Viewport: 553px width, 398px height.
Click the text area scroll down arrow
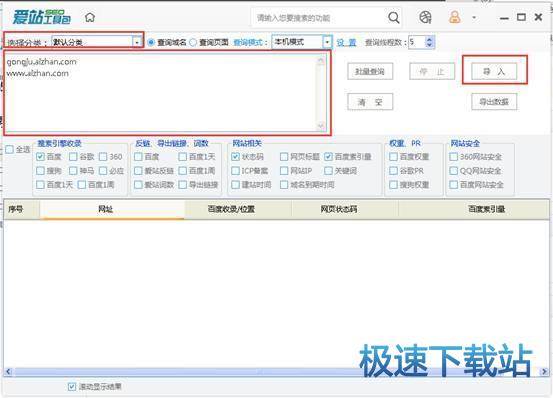point(321,125)
